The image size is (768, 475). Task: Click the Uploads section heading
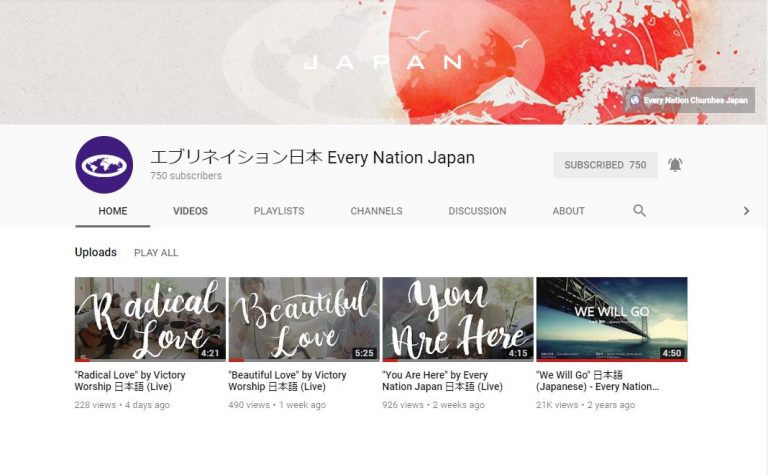[96, 252]
